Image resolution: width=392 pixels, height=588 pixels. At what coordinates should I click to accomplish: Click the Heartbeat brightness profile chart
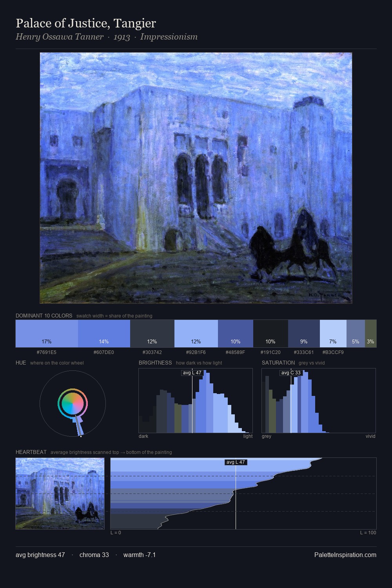coord(243,494)
